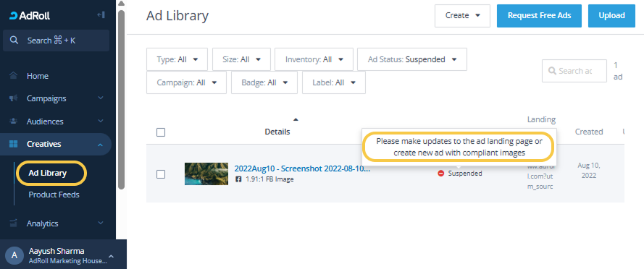Click the Analytics chart icon
The image size is (644, 269).
coord(14,223)
